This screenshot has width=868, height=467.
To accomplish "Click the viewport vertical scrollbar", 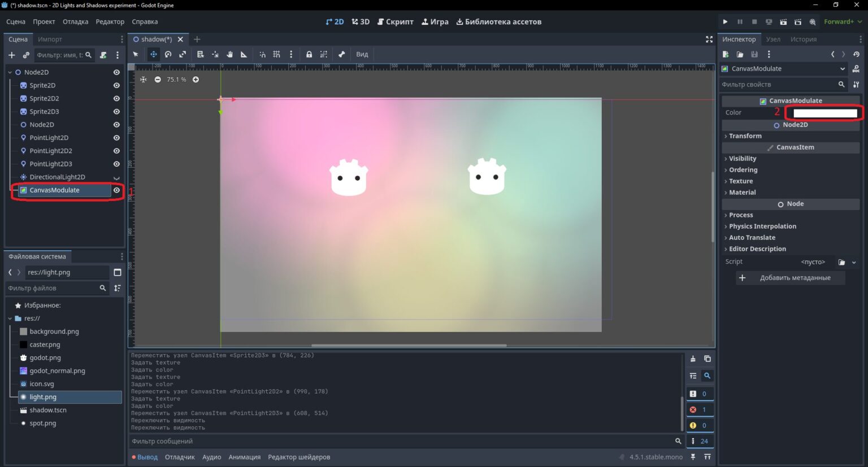I will (713, 206).
